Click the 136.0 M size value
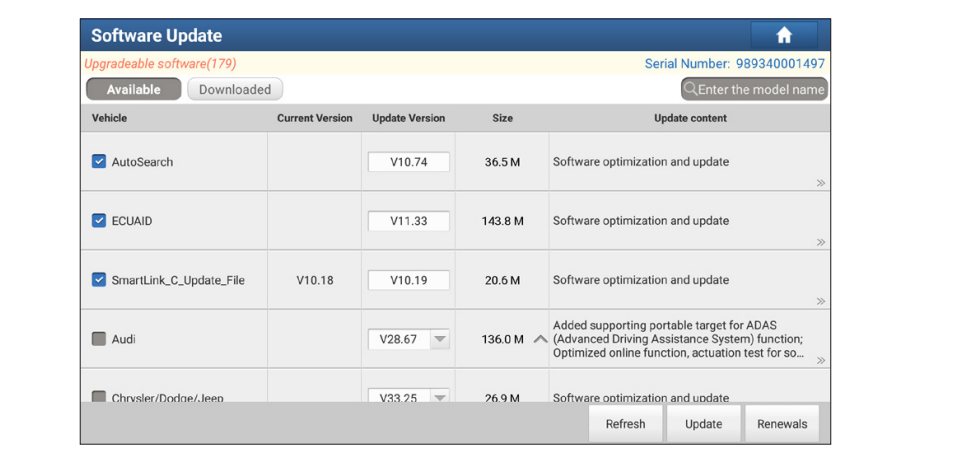This screenshot has height=459, width=958. [502, 339]
